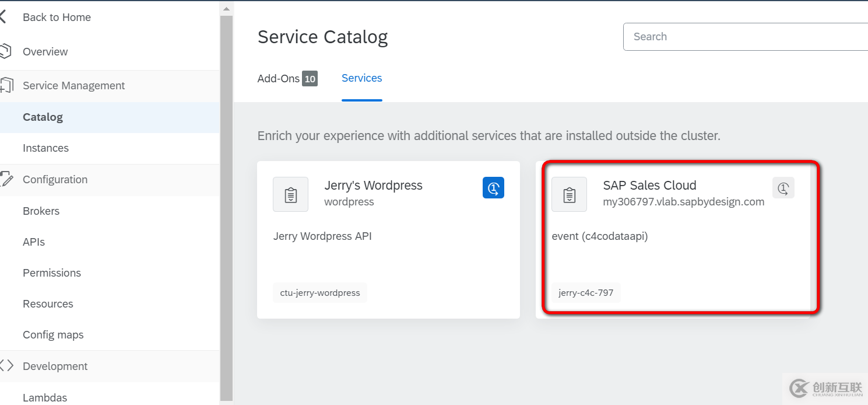The width and height of the screenshot is (868, 405).
Task: Open the Instances page
Action: 45,148
